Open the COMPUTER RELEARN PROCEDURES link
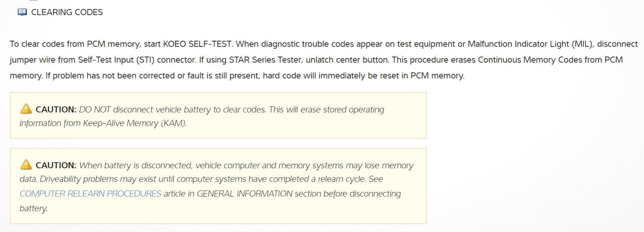644x232 pixels. click(x=90, y=194)
